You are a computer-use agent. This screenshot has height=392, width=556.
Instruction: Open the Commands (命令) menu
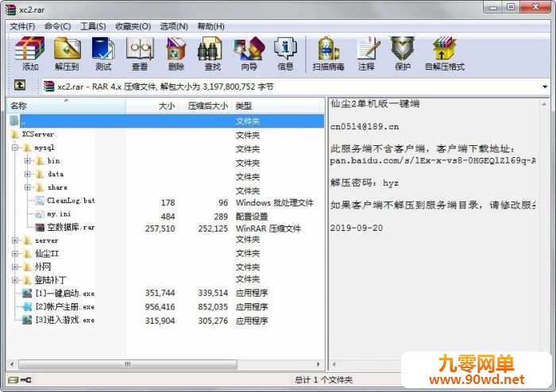[x=57, y=26]
